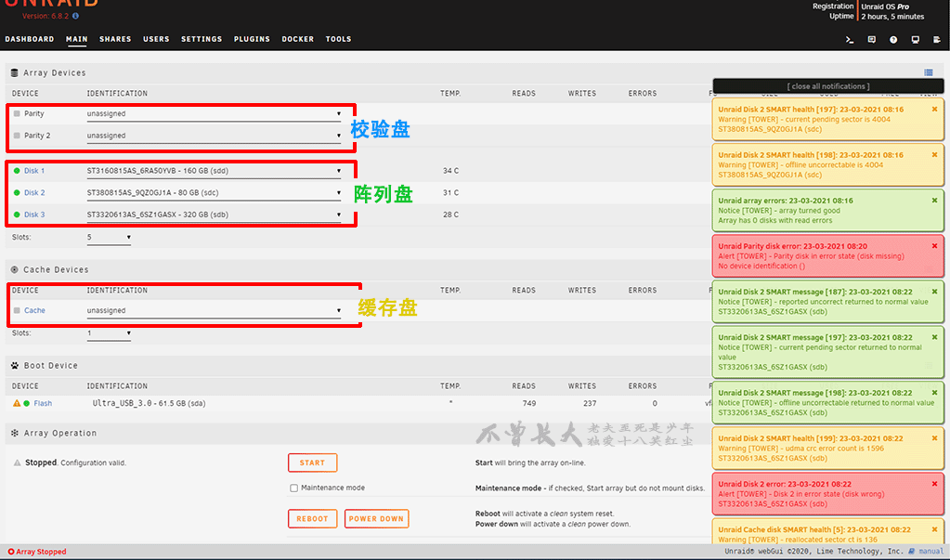Switch to the Docker menu
Screen dimensions: 950x560
pyautogui.click(x=298, y=39)
